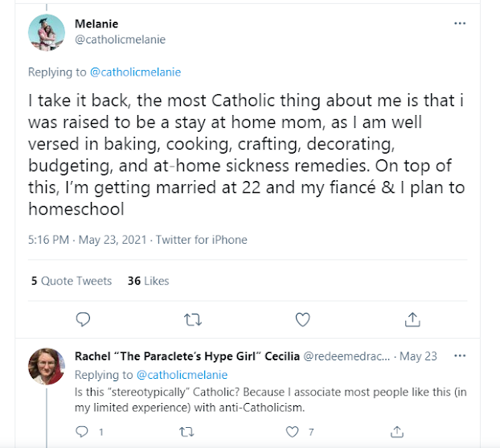
Task: Like Rachel's reply
Action: 292,432
